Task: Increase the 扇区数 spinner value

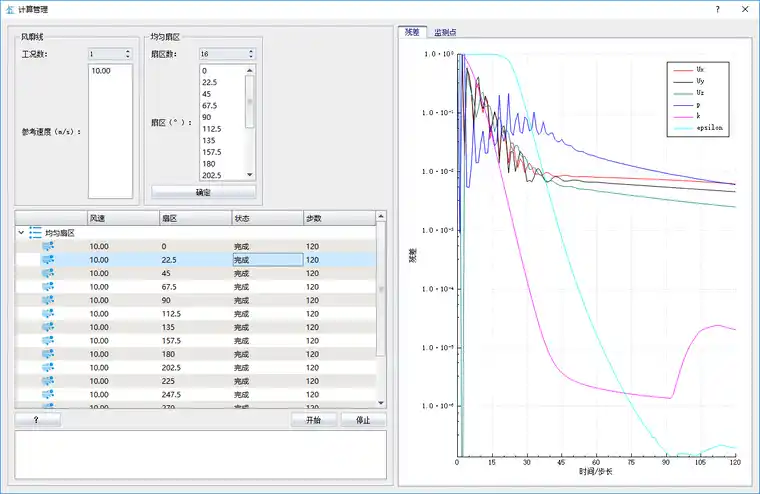Action: pos(251,51)
